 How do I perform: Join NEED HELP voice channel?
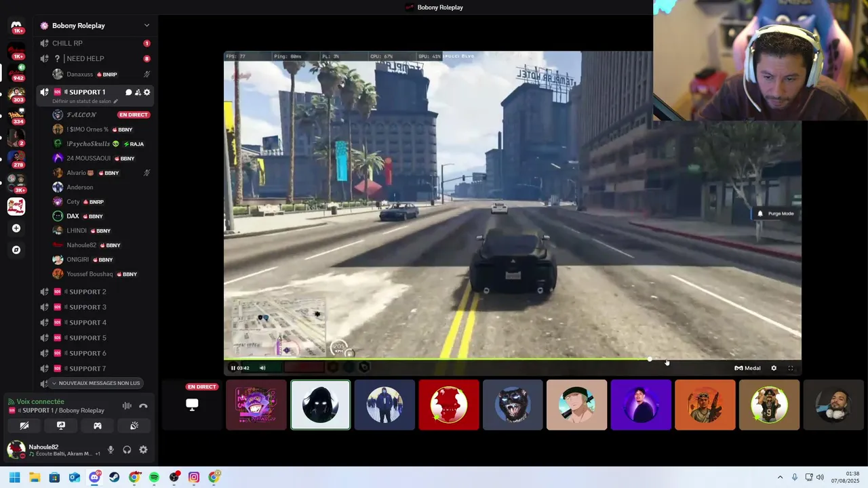(x=95, y=58)
